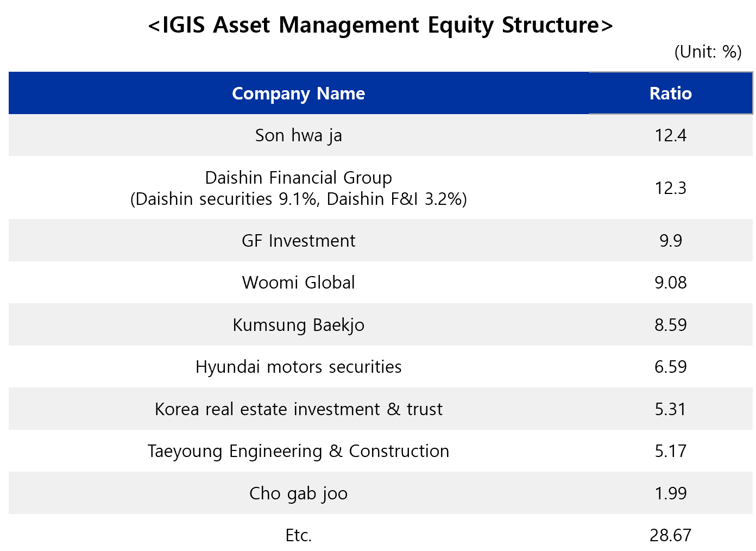Select the Son hwa ja cell
Screen dimensions: 756x551
tap(298, 135)
